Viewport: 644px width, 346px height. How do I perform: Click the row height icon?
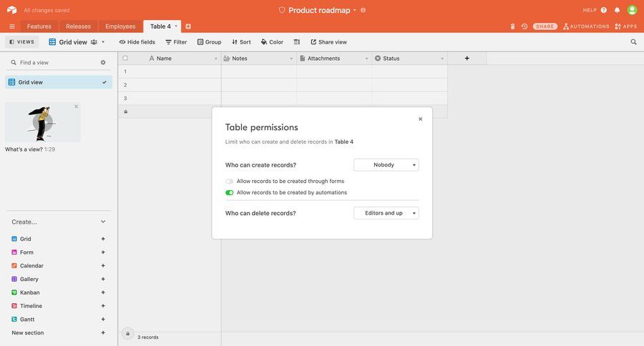pos(297,42)
